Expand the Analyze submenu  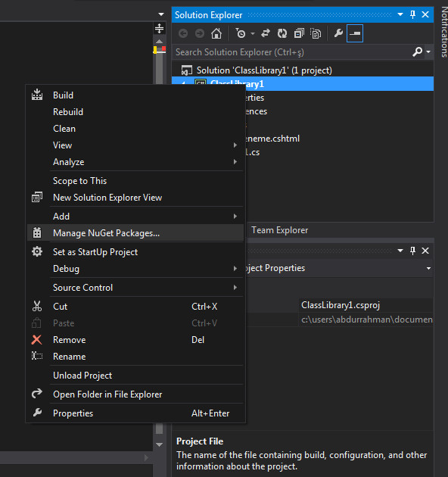135,162
